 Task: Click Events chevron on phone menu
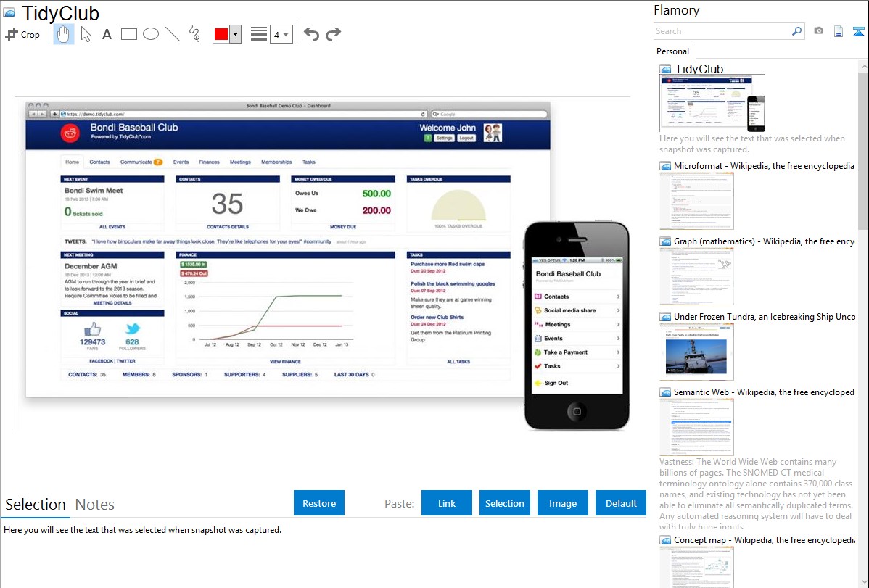(x=617, y=339)
